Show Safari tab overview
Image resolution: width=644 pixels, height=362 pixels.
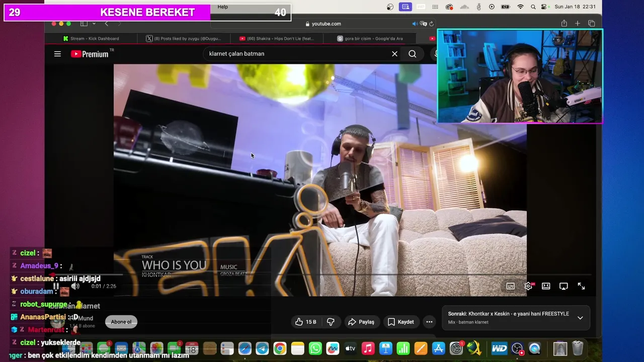592,24
